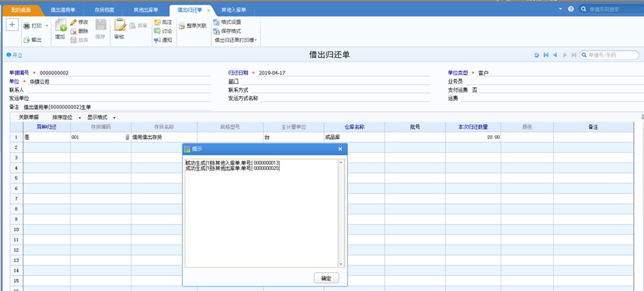Viewport: 644px width, 291px height.
Task: Switch to the 其他出库单 tab
Action: coord(146,10)
